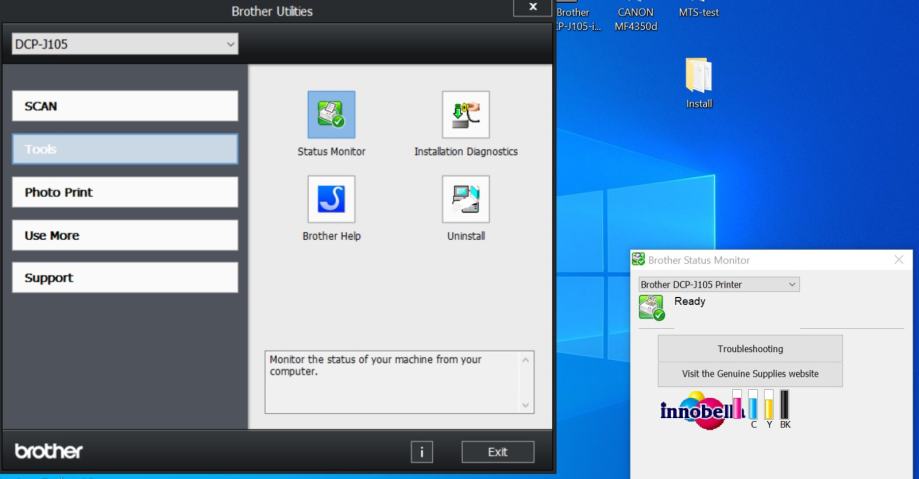Click the cyan ink level bar
919x479 pixels.
[x=753, y=405]
